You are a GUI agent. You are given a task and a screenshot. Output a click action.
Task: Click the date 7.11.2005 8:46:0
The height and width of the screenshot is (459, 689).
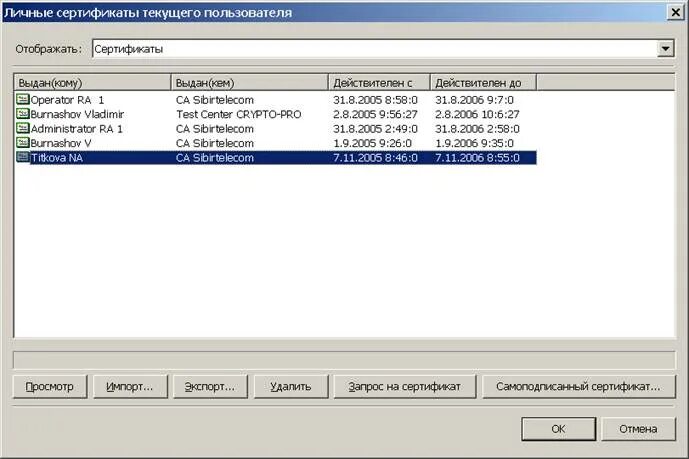coord(375,158)
